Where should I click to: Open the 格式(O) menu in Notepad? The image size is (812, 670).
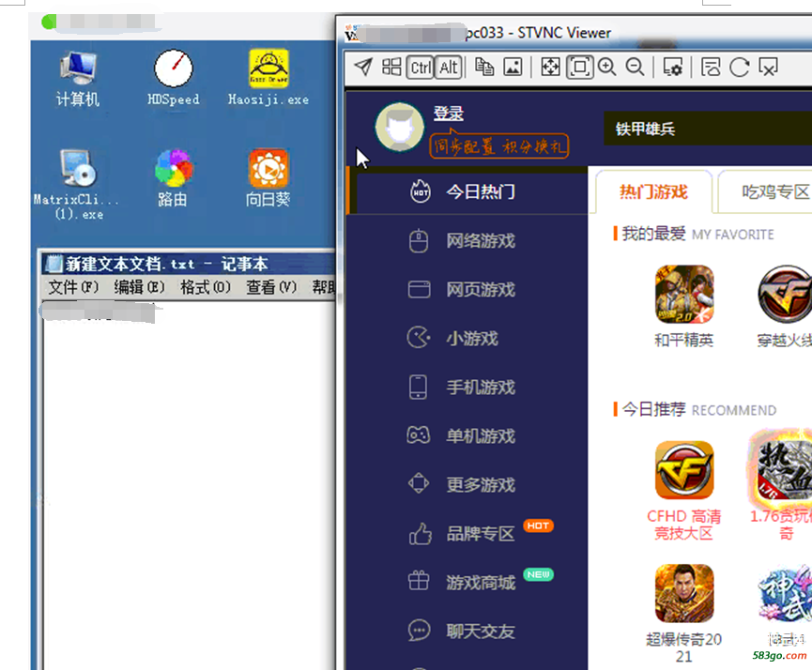click(205, 287)
